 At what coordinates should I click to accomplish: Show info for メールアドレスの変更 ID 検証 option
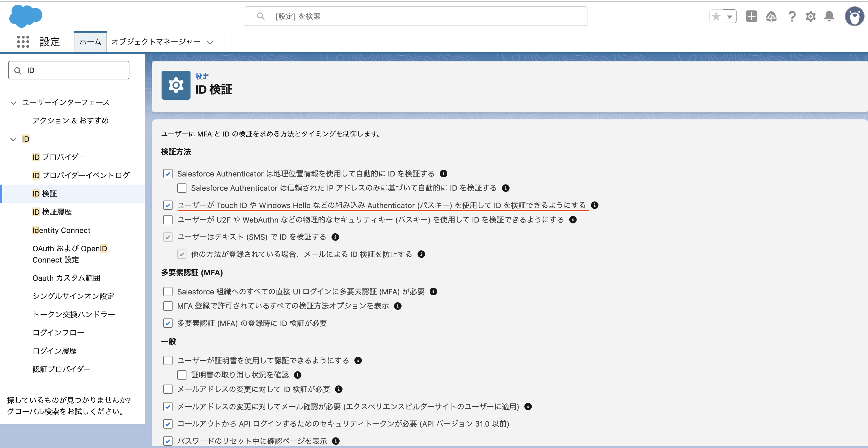tap(339, 389)
